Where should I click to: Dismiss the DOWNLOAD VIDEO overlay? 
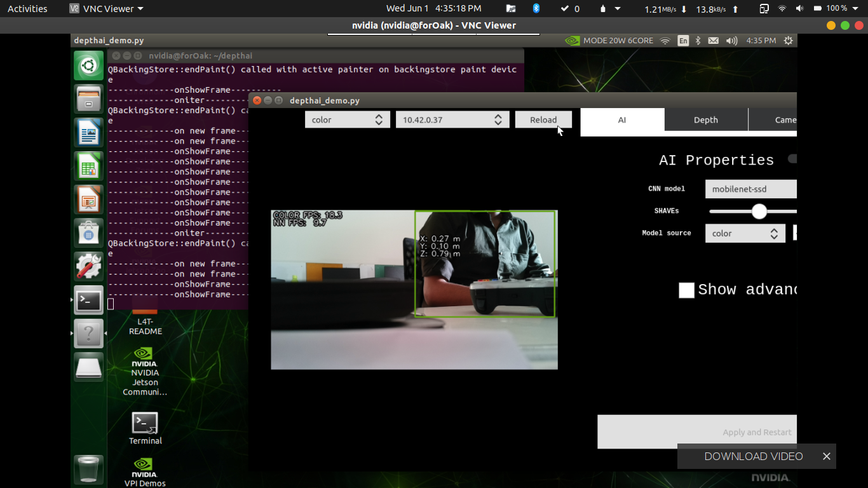[x=826, y=456]
